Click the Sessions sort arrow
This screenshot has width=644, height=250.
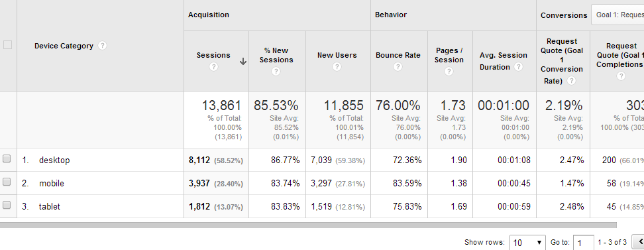[243, 62]
